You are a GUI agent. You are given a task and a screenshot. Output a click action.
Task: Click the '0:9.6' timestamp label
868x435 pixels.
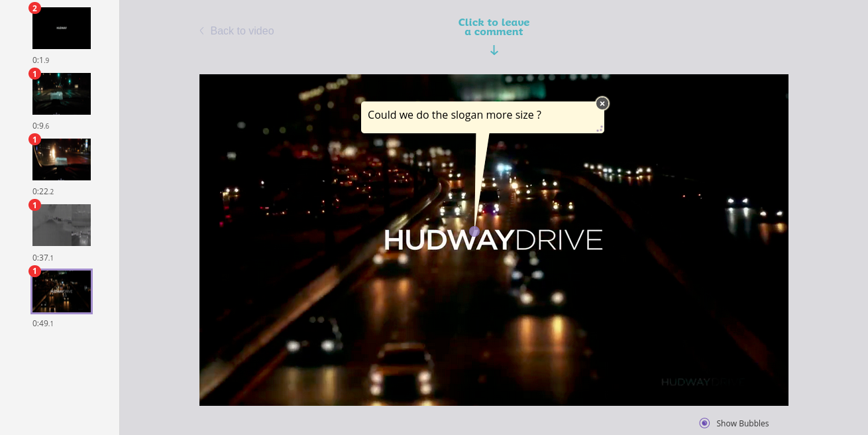[41, 126]
